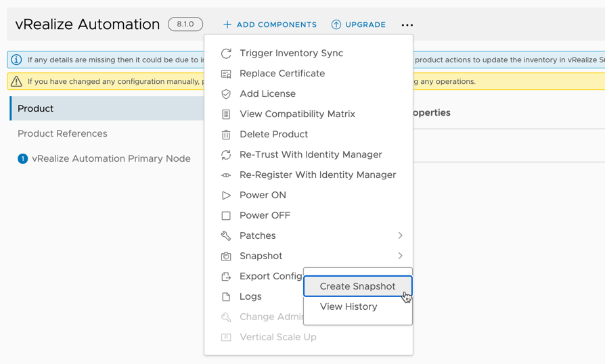Image resolution: width=605 pixels, height=364 pixels.
Task: Click the Re-Trust With Identity Manager sync icon
Action: click(x=226, y=155)
